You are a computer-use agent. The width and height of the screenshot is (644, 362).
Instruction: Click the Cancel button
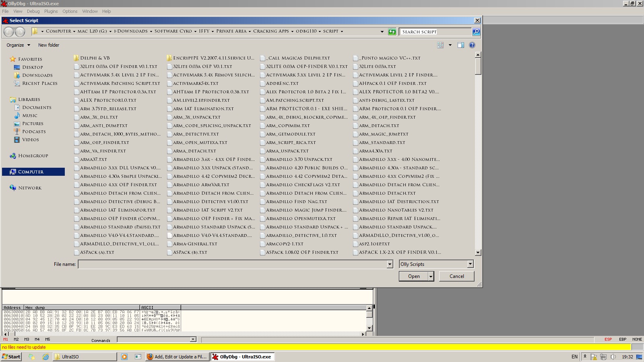[x=456, y=276]
